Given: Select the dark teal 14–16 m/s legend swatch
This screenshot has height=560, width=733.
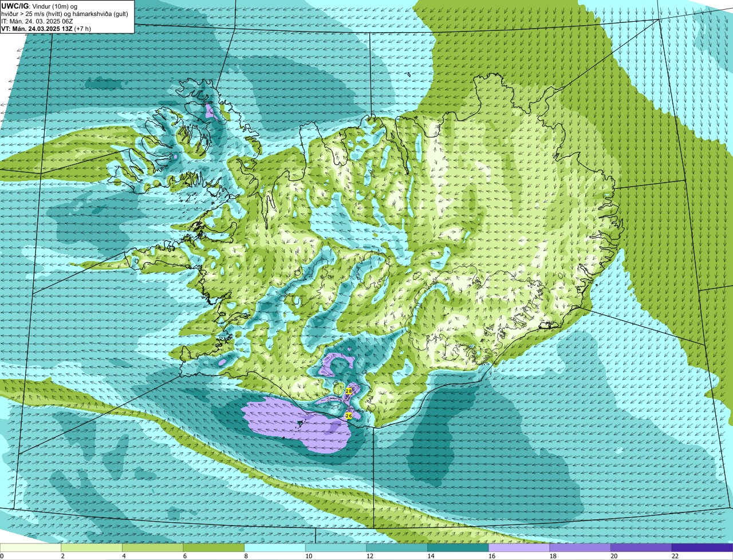Looking at the screenshot, I should [458, 547].
